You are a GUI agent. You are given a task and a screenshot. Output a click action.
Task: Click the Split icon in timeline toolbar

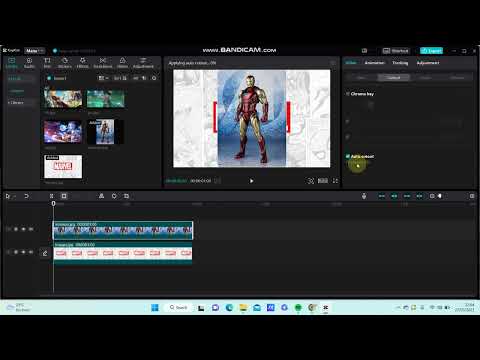51,196
